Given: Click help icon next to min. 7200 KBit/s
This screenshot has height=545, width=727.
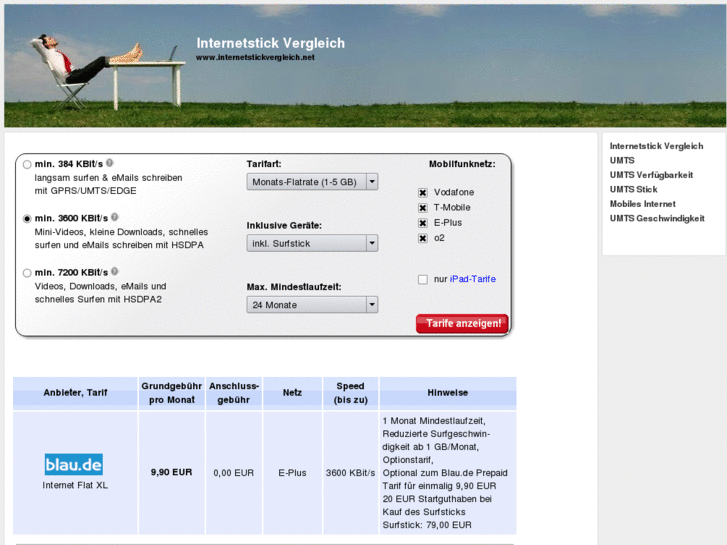Looking at the screenshot, I should 115,271.
